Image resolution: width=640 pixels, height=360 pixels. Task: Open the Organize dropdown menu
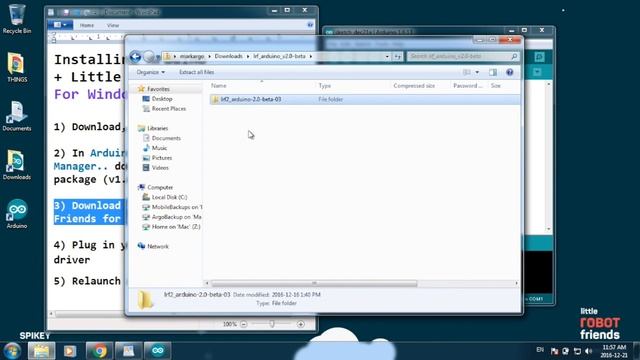(x=151, y=72)
